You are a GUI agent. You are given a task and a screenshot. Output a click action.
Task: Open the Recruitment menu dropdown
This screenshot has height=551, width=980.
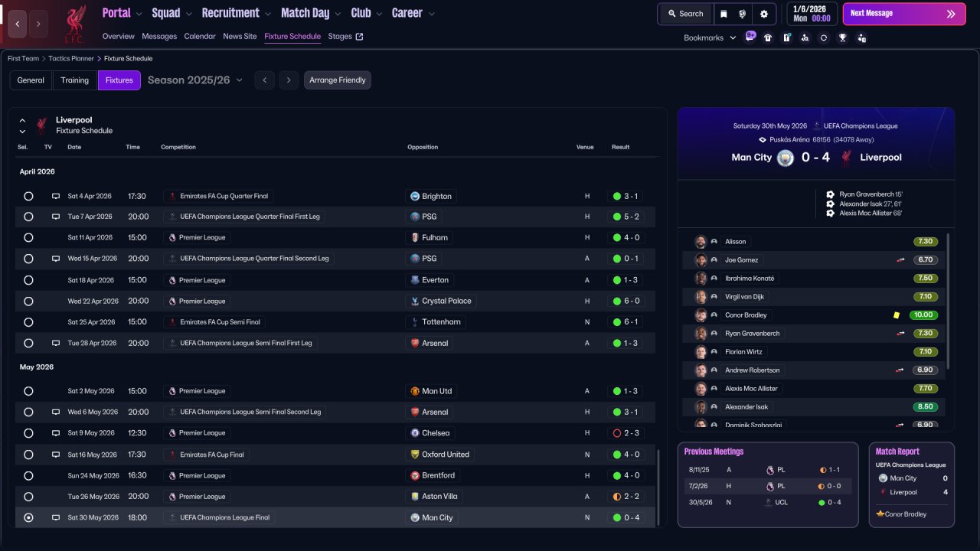point(236,13)
